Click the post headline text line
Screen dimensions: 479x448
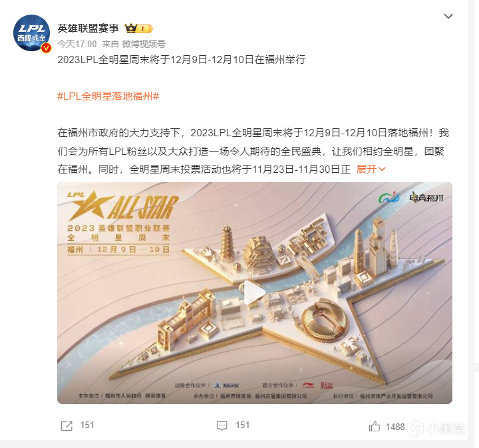click(182, 60)
